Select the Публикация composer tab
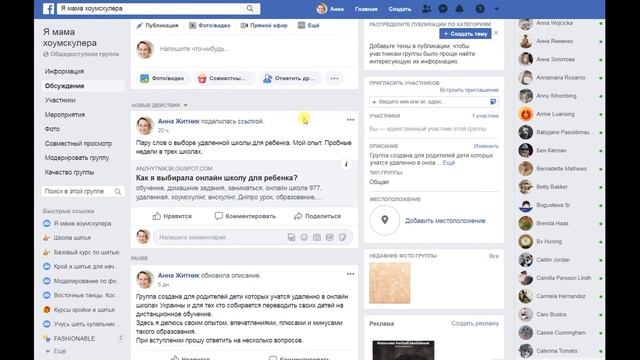Screen dimensions: 640x360 (157, 25)
